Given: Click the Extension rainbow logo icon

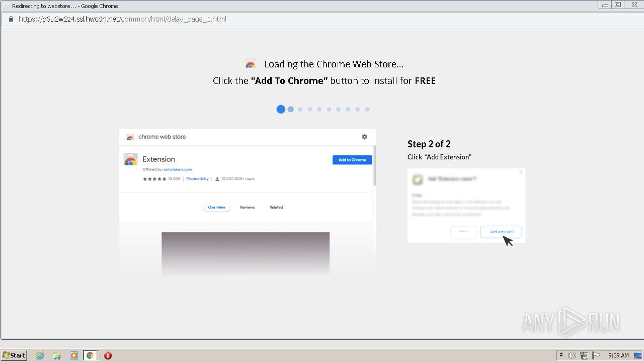Looking at the screenshot, I should [x=131, y=159].
